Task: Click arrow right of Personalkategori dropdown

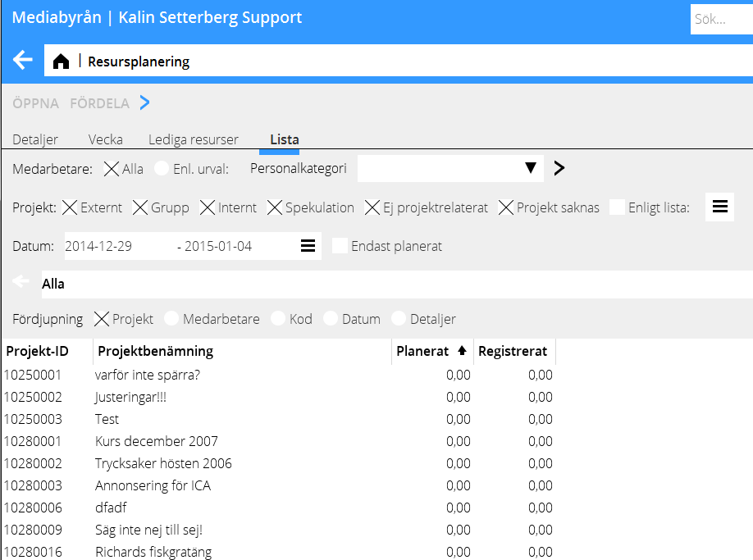Action: click(559, 169)
